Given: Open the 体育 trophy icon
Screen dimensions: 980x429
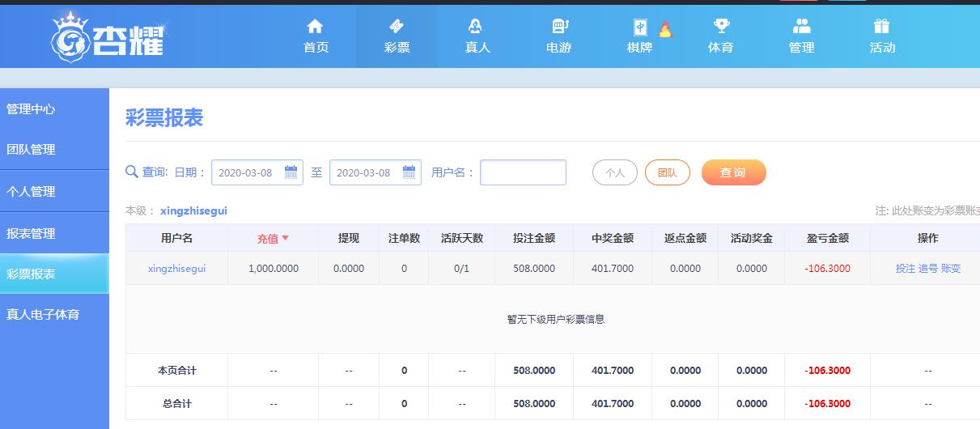Looking at the screenshot, I should [x=720, y=27].
